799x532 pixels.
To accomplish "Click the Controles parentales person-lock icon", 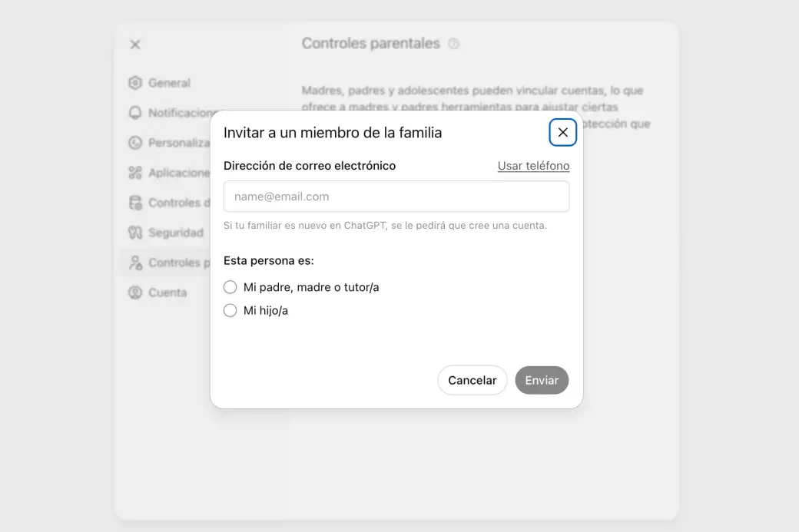I will pos(135,263).
